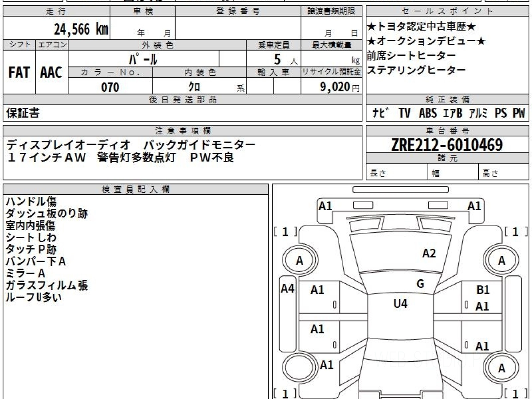Click the ステアリングヒーター sales point line
Screen dimensions: 532x399
(416, 70)
